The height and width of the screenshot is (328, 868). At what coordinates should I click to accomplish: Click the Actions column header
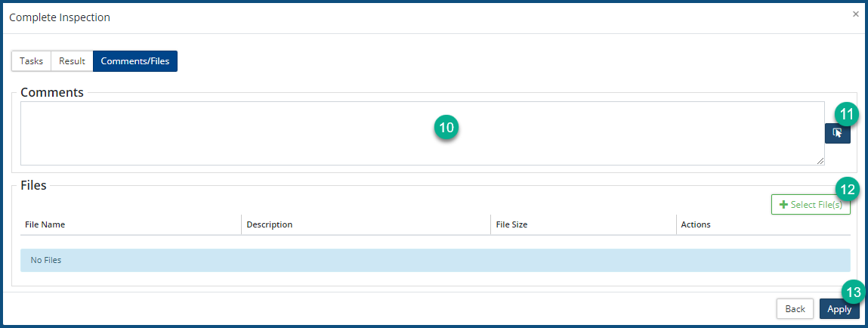coord(696,224)
